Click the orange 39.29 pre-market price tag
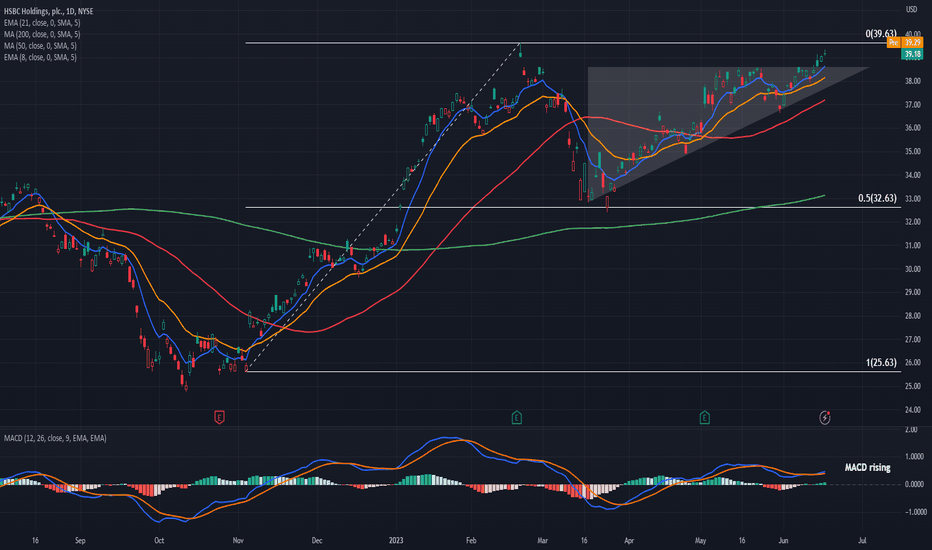This screenshot has height=550, width=932. (912, 43)
